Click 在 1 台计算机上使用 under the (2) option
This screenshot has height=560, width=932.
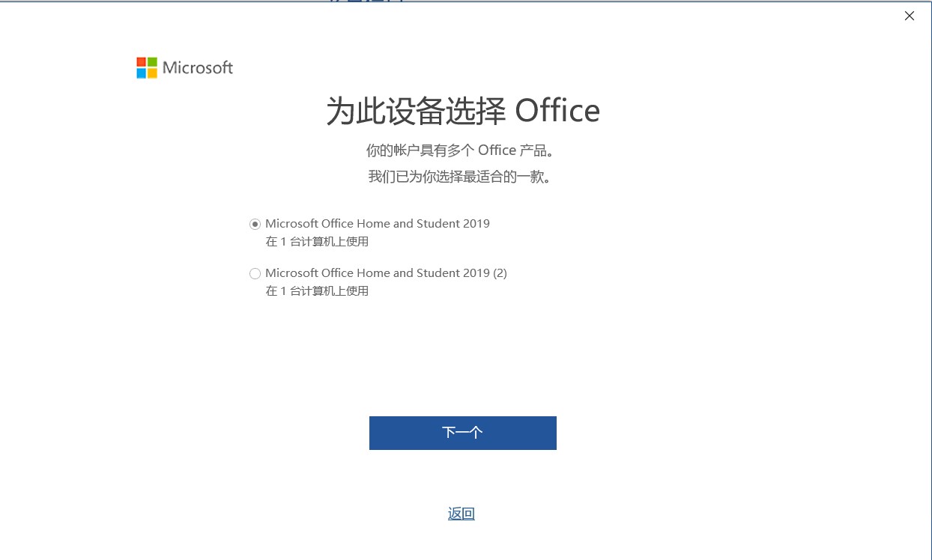click(x=317, y=291)
